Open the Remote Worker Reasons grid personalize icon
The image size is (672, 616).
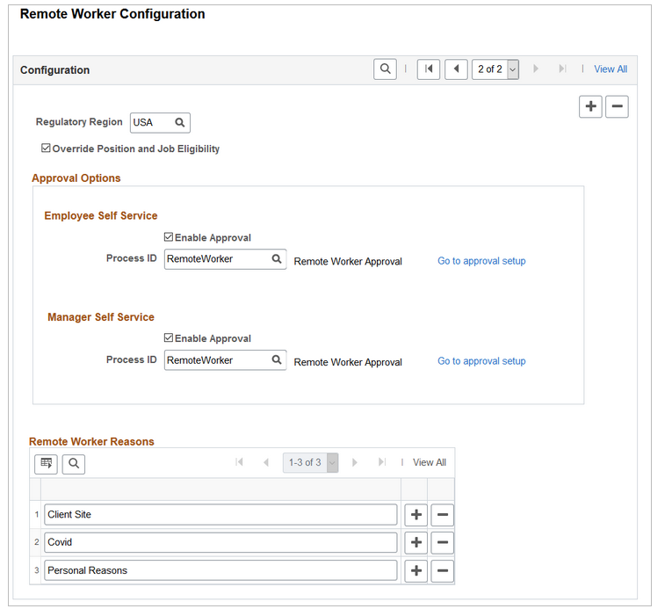click(x=46, y=463)
